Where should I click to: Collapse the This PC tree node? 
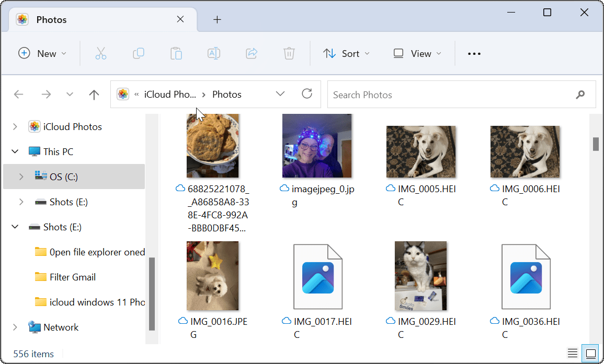(15, 151)
